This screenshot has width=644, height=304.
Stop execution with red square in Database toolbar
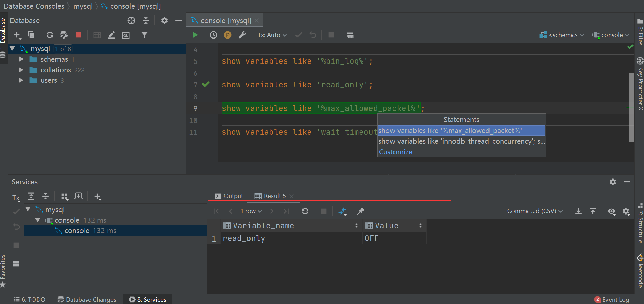tap(78, 35)
